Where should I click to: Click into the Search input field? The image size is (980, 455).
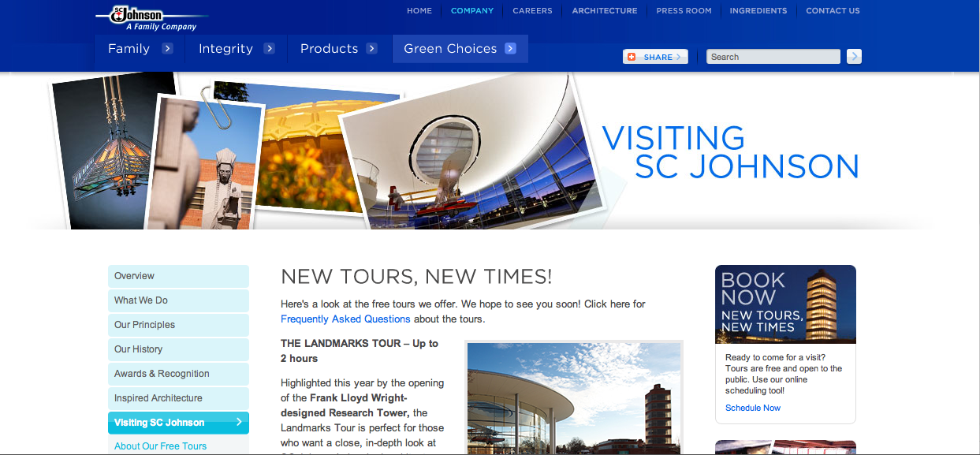[773, 57]
